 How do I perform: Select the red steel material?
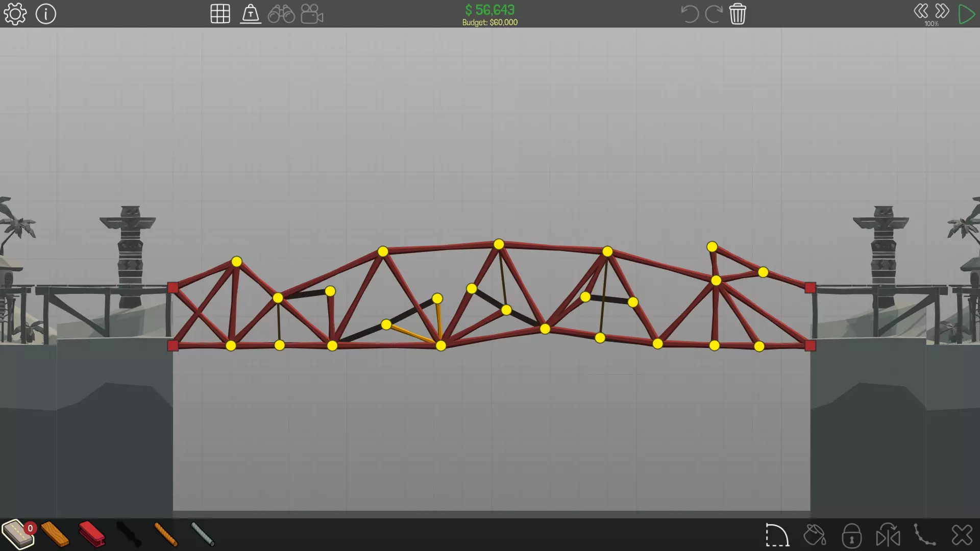pos(92,534)
